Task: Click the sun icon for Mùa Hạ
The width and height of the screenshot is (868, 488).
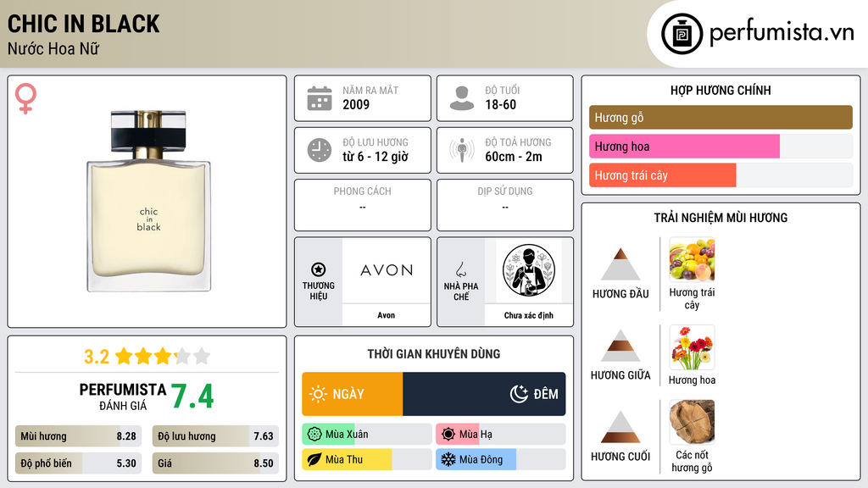Action: 448,435
